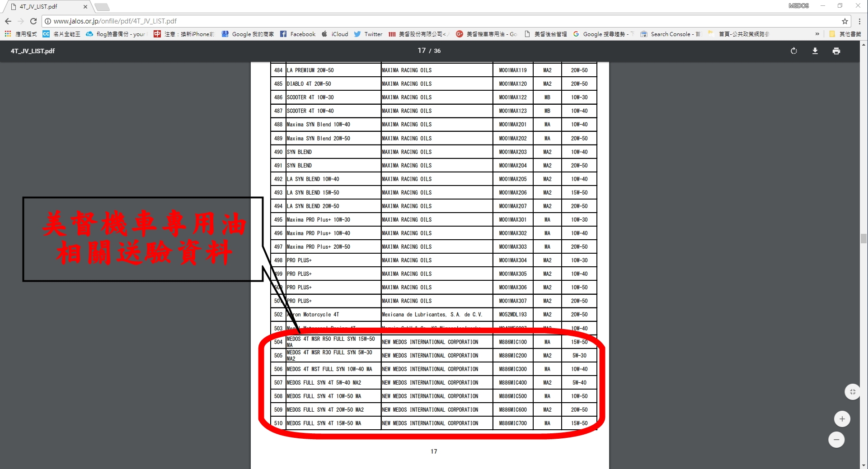
Task: Select 'SCOOTER 4T 10W-40' cell
Action: 333,111
